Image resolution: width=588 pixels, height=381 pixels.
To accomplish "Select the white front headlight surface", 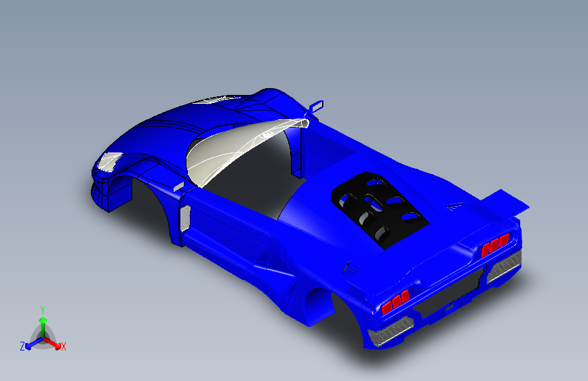I will [x=109, y=161].
